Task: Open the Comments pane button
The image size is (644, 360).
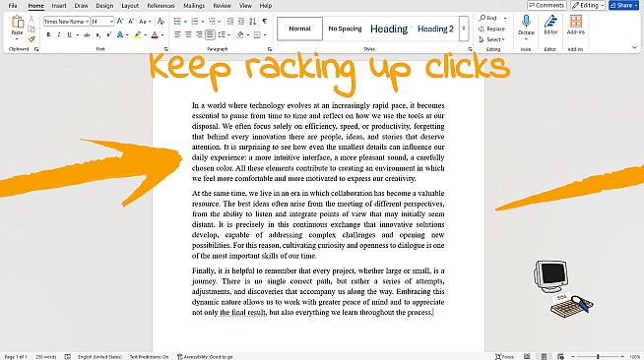Action: [x=547, y=5]
